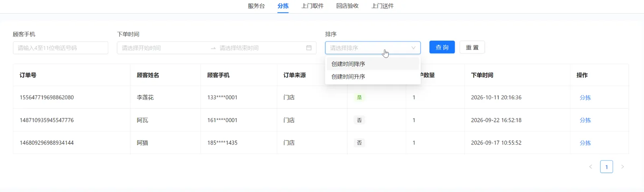Click the 否 tag in 阿瓦 row
644x192 pixels.
359,120
